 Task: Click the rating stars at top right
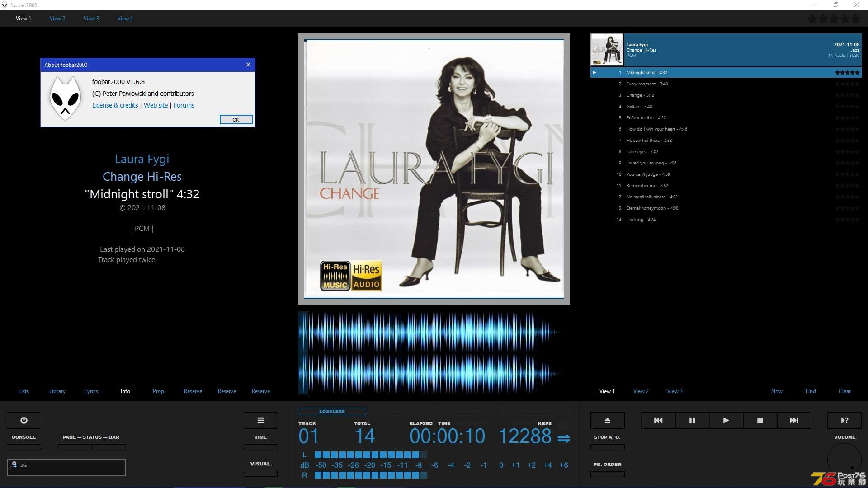(834, 19)
